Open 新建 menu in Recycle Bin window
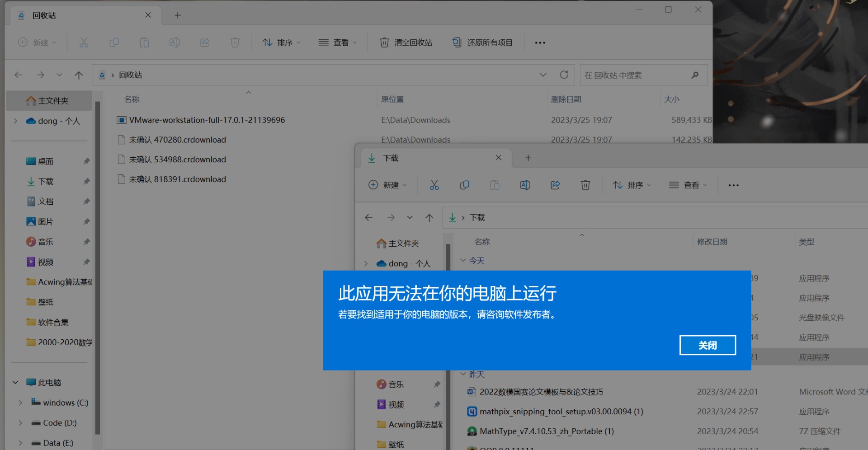 tap(37, 42)
